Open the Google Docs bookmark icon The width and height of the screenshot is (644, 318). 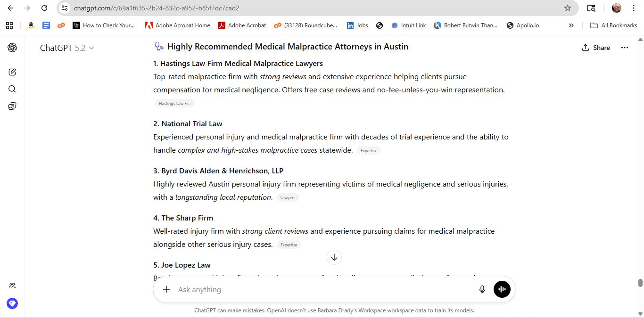46,25
